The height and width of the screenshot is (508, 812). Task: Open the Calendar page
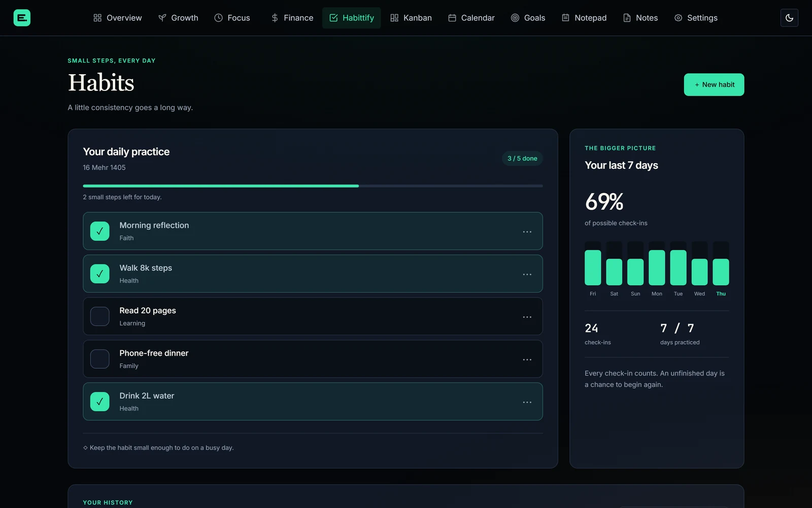click(x=471, y=18)
